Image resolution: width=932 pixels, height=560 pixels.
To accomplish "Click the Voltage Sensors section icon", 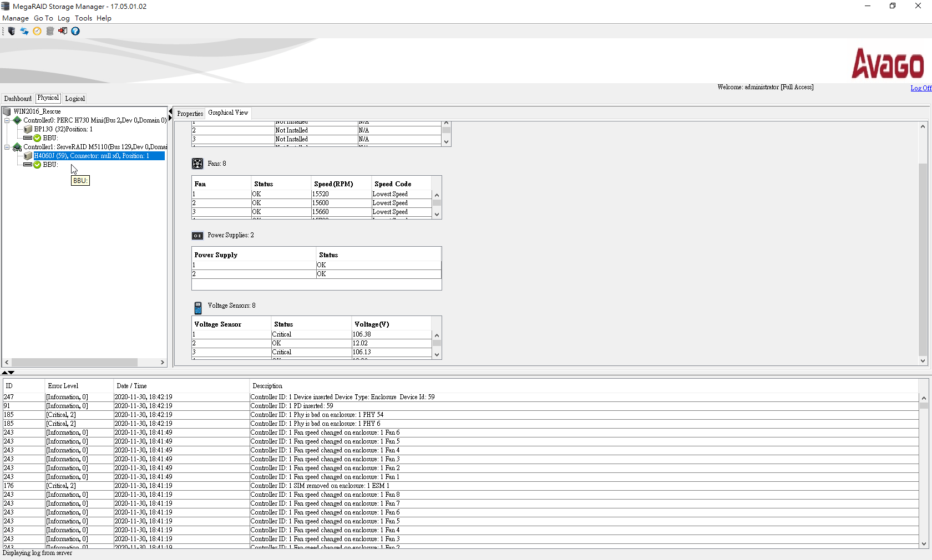I will click(x=198, y=308).
